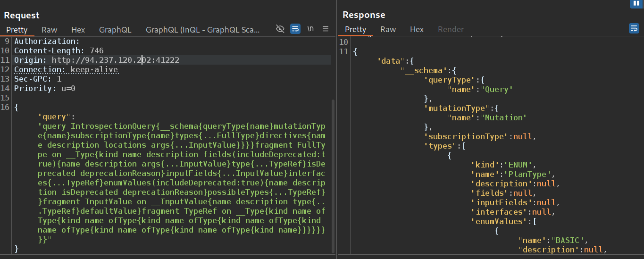644x259 pixels.
Task: Switch Request view to the Hex tab
Action: [78, 30]
